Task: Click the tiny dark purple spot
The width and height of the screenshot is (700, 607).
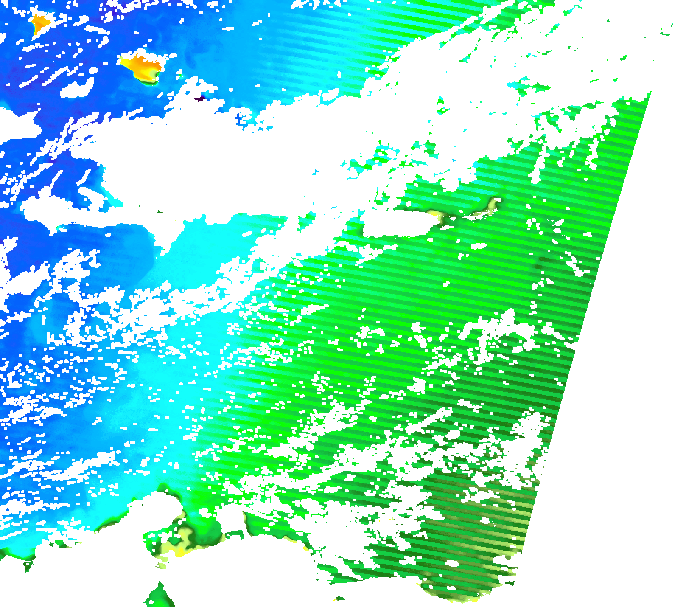Action: (x=199, y=99)
